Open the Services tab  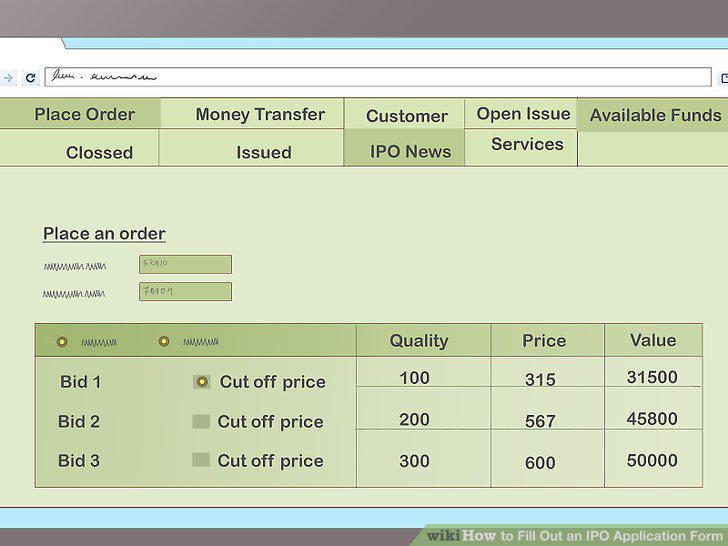coord(521,148)
